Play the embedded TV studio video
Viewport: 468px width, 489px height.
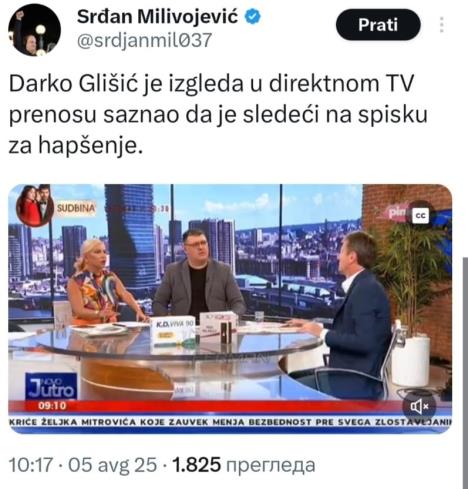click(x=230, y=309)
